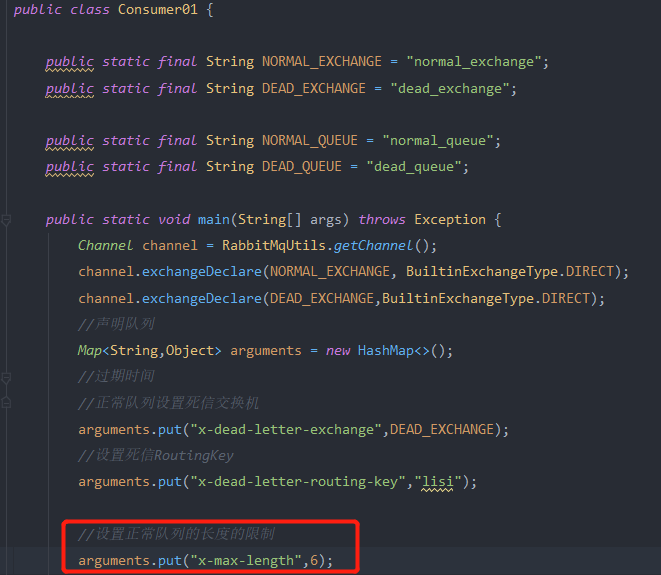Toggle fold marker beside //正常队列设置死信交换机 comment

tap(6, 403)
